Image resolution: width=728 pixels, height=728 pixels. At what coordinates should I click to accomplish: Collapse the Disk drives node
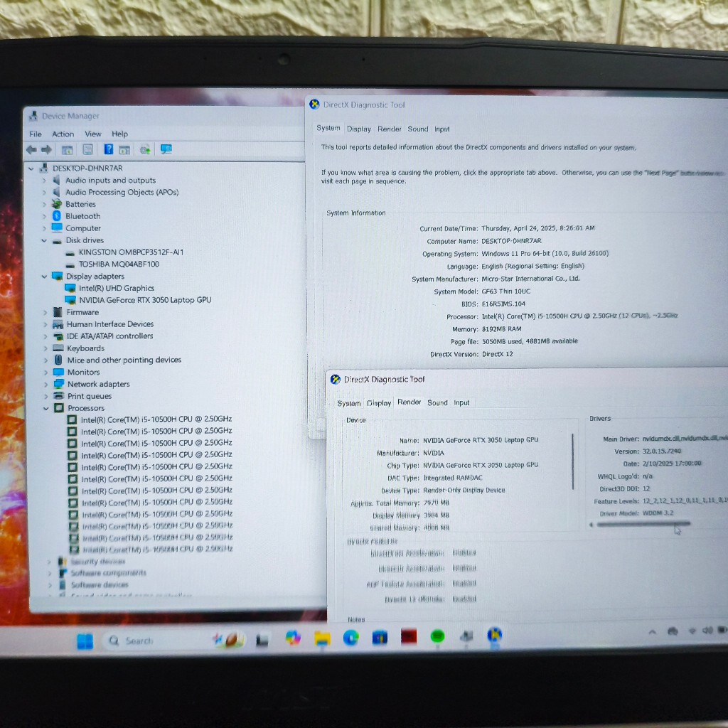pyautogui.click(x=44, y=240)
